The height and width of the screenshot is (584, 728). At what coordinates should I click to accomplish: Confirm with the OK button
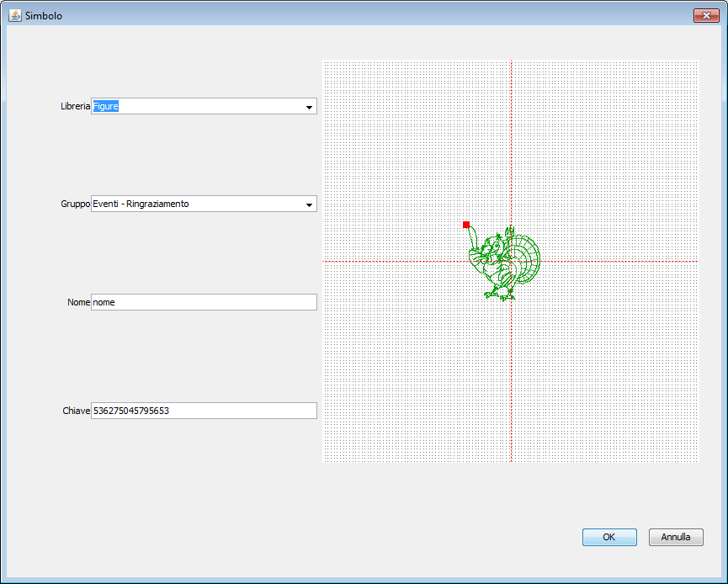(608, 537)
